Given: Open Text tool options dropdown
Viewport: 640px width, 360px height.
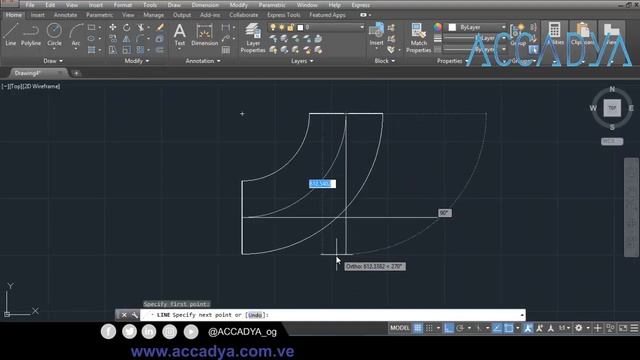Looking at the screenshot, I should (180, 49).
